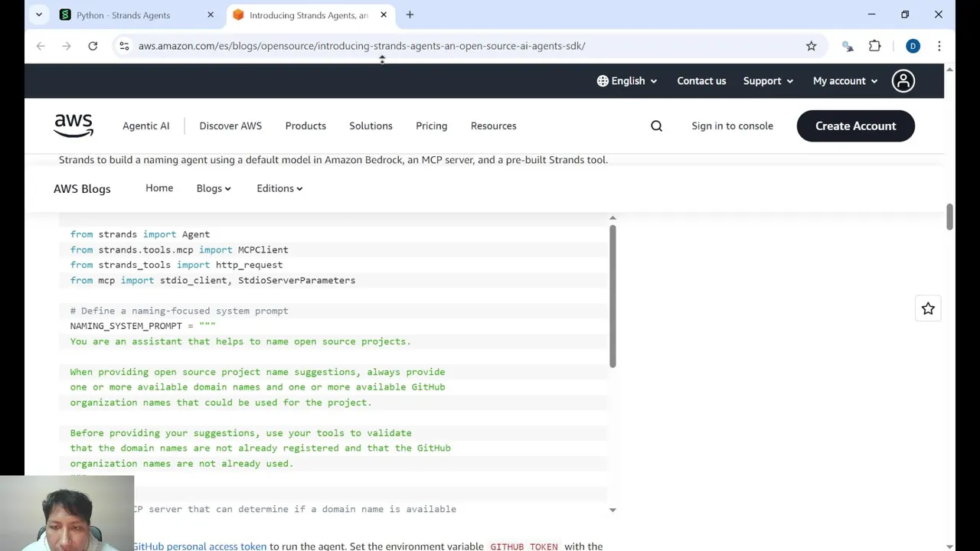Open Solutions menu
The width and height of the screenshot is (980, 551).
371,126
